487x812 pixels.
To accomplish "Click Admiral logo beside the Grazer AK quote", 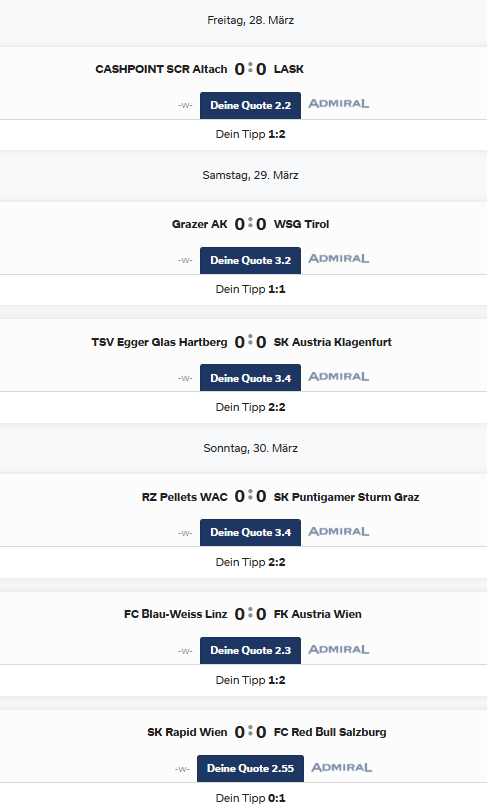I will [339, 258].
